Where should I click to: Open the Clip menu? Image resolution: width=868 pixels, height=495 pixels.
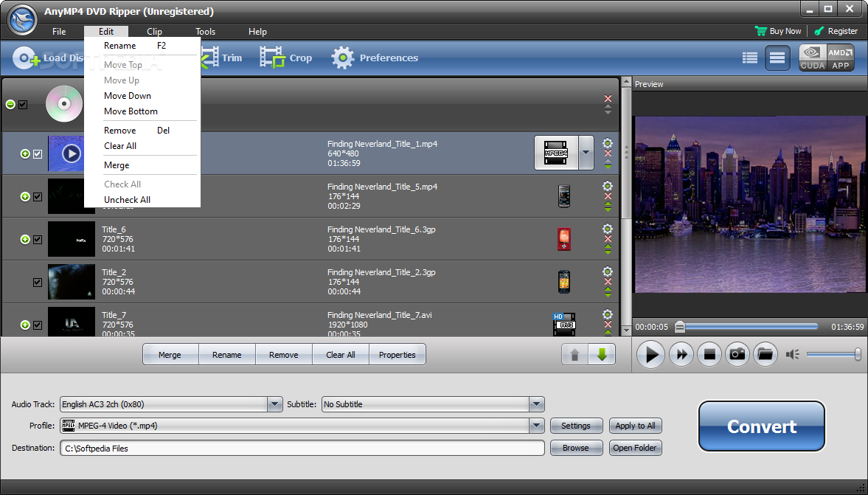click(x=154, y=32)
